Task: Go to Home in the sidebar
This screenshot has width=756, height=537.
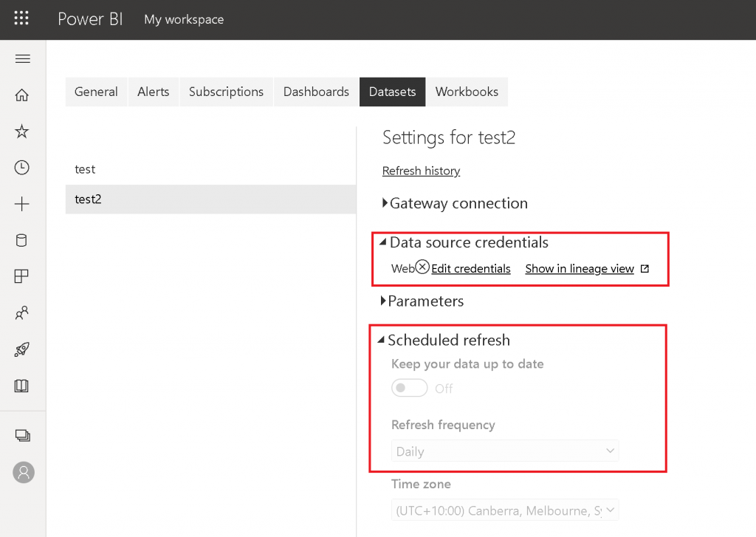Action: (22, 95)
